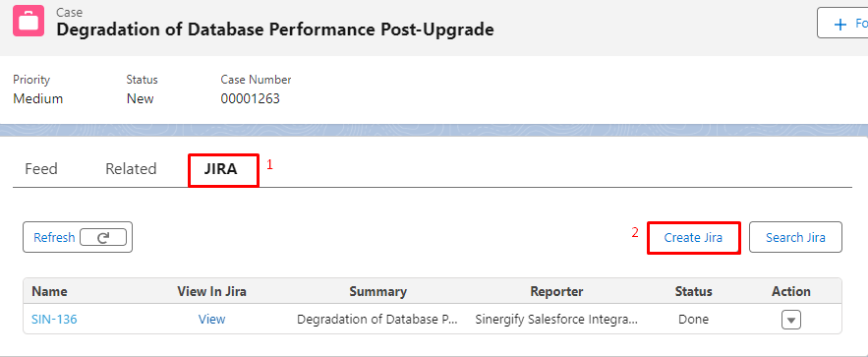Viewport: 868px width, 357px height.
Task: Click the Create Jira button
Action: [x=694, y=237]
